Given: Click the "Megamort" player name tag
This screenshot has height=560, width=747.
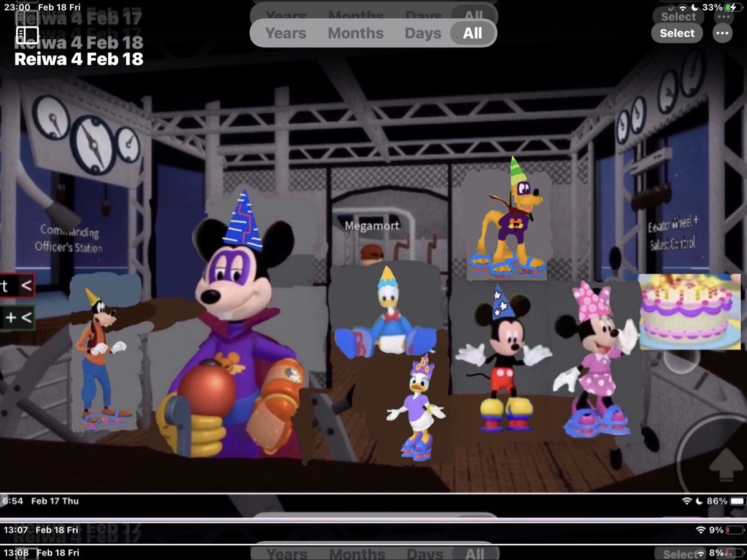Looking at the screenshot, I should pos(372,226).
